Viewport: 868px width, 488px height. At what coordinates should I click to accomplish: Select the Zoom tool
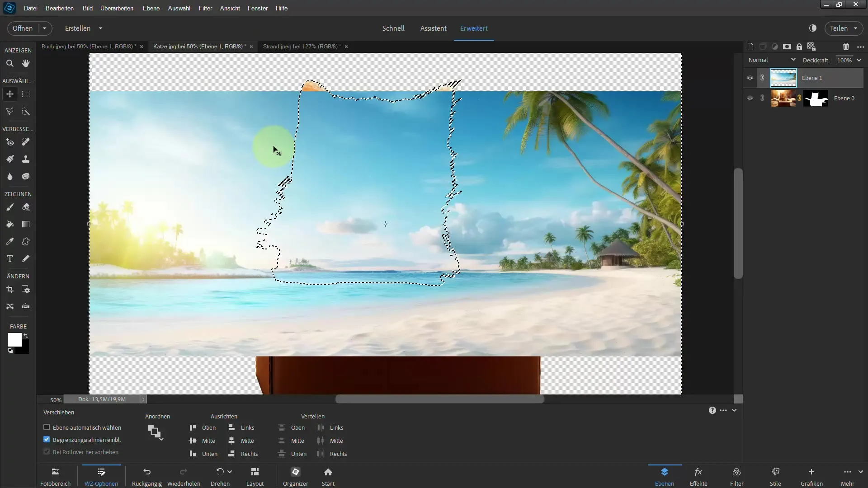pos(9,64)
